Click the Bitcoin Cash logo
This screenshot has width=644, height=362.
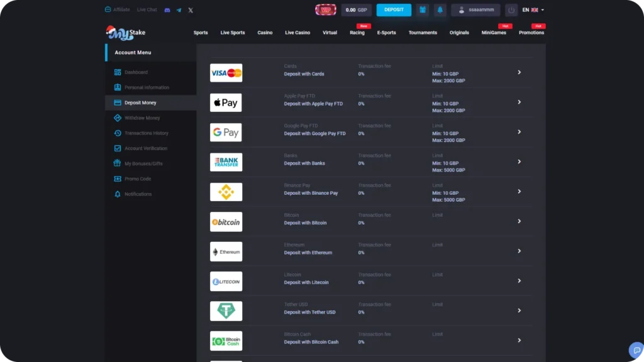tap(226, 341)
